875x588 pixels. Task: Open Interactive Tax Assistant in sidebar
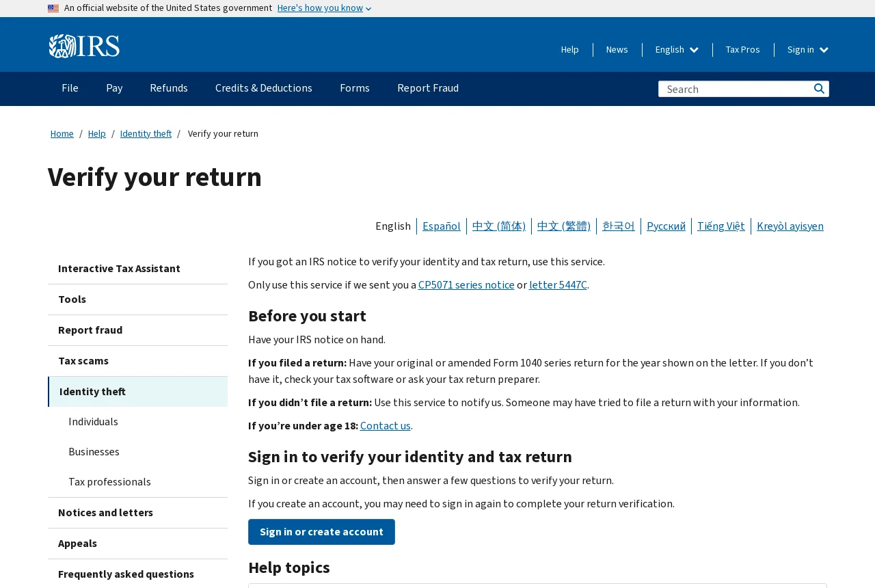click(x=137, y=269)
